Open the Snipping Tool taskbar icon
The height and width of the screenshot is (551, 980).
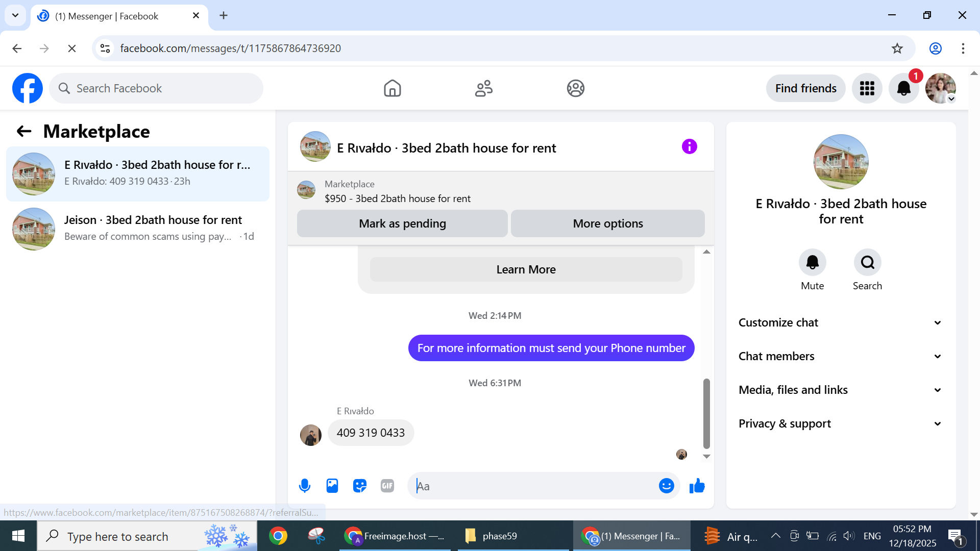coord(316,536)
